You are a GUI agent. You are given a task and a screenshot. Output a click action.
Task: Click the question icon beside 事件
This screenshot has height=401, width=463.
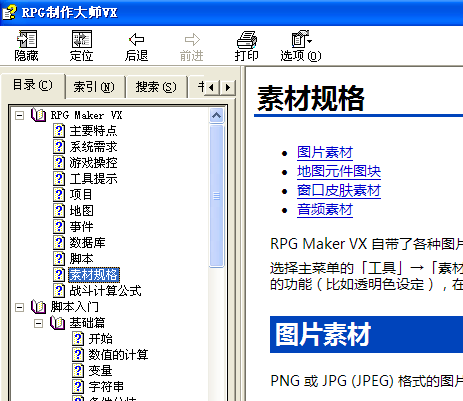pos(59,227)
